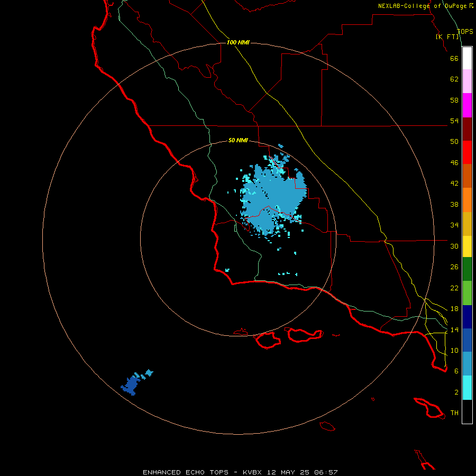Click the "30" legend value
The image size is (476, 476).
[454, 246]
